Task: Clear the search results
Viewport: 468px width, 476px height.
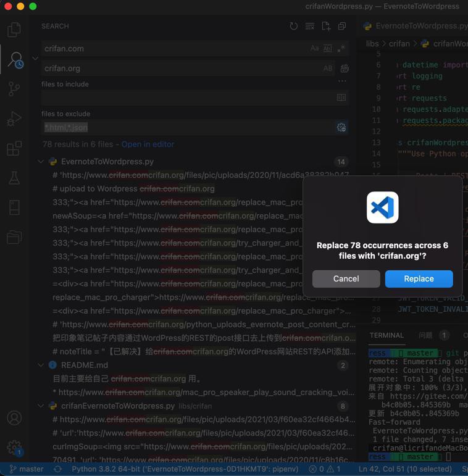Action: 309,26
